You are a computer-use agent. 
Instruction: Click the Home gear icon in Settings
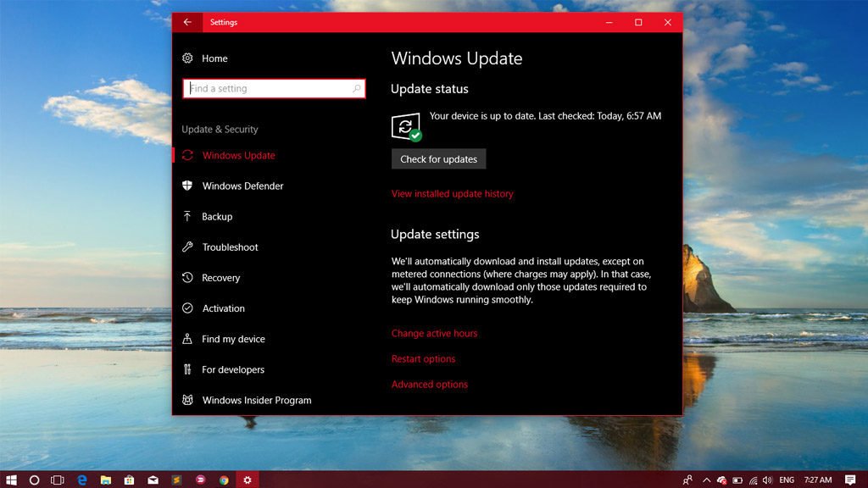[x=187, y=58]
